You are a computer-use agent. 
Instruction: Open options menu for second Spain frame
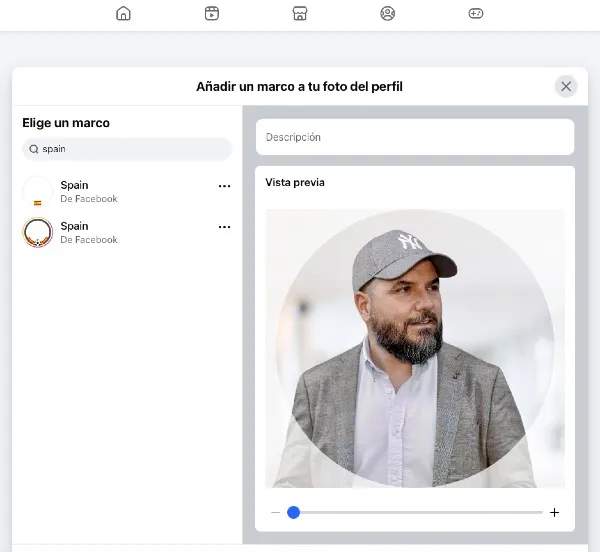(224, 227)
